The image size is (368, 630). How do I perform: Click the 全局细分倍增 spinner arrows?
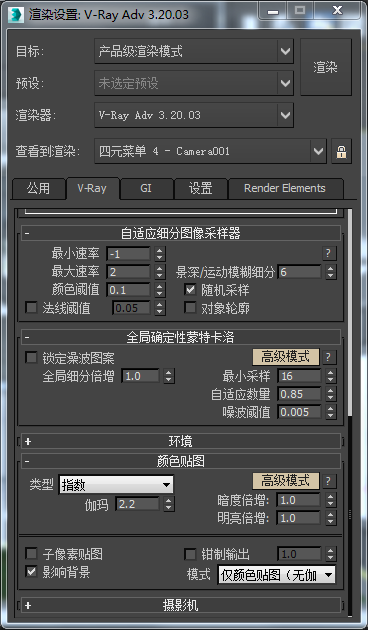point(169,376)
